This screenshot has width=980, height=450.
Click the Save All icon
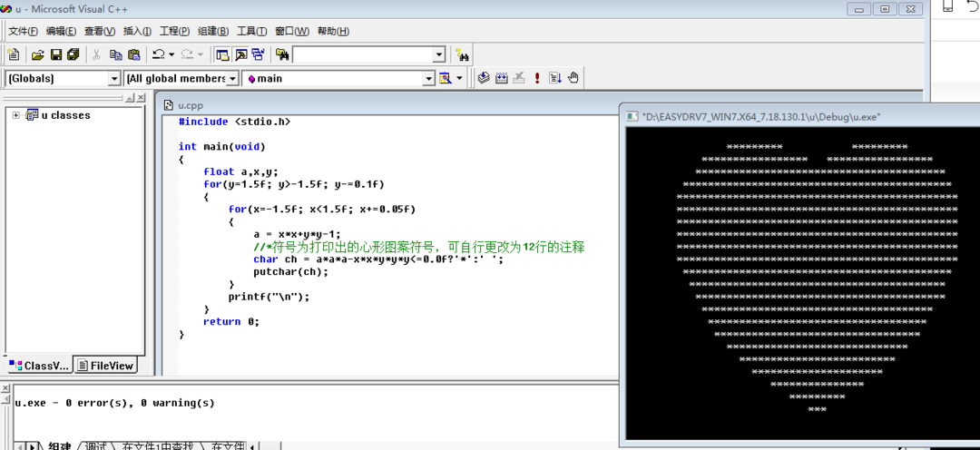tap(73, 55)
